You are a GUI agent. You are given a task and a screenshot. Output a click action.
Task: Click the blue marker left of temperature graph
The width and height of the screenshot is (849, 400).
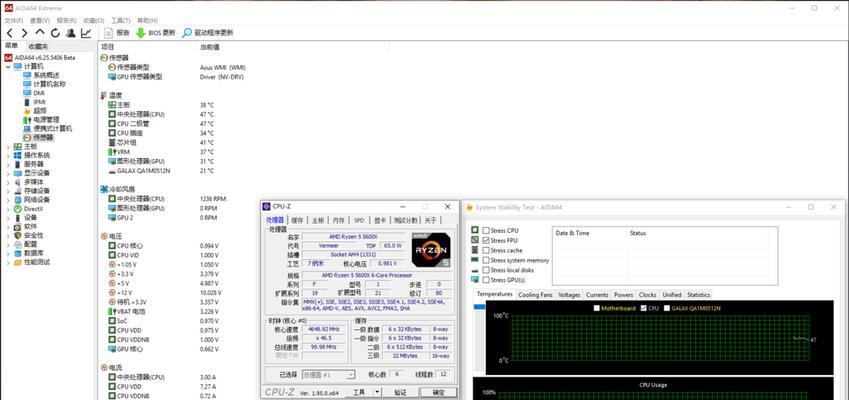[479, 307]
